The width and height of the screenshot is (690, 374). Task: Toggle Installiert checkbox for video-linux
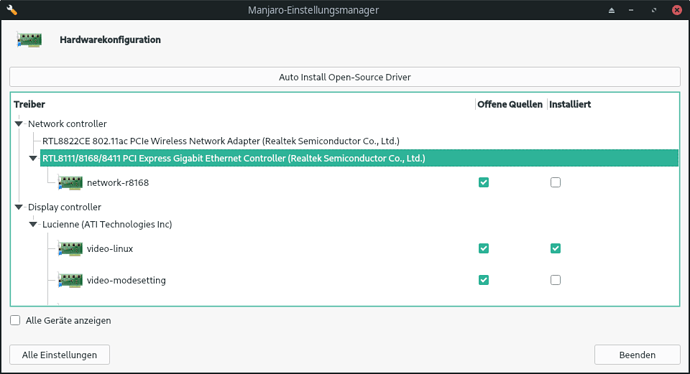tap(555, 248)
